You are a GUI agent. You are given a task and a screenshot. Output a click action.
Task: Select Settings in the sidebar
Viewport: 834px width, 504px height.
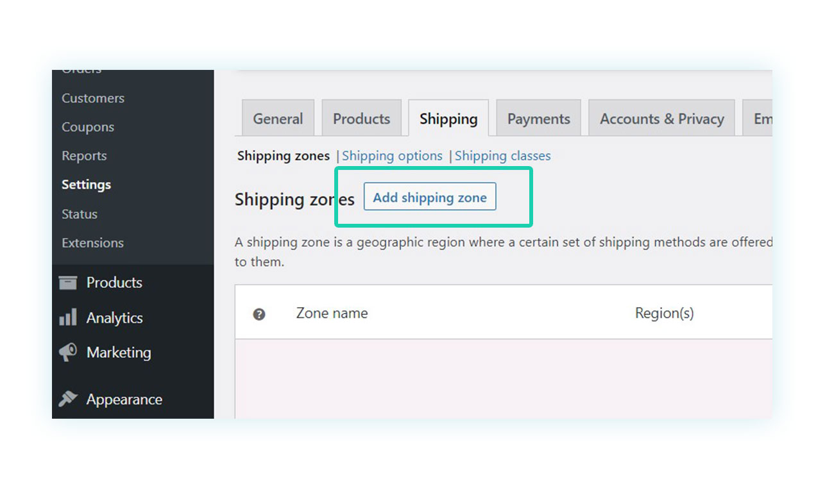coord(86,185)
